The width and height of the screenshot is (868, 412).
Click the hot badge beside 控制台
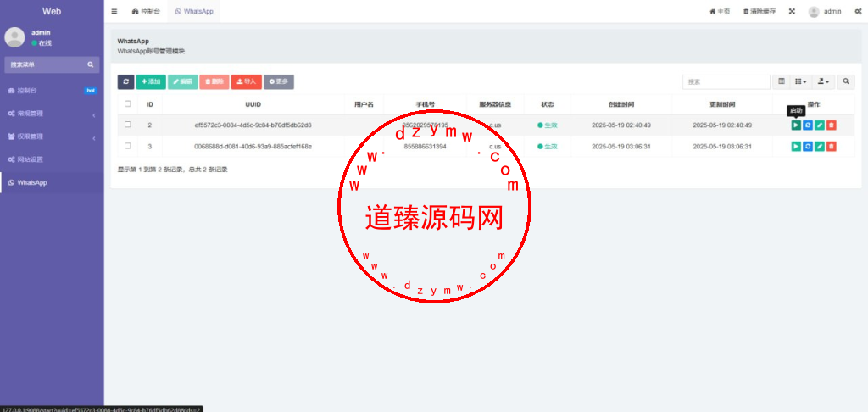[91, 90]
